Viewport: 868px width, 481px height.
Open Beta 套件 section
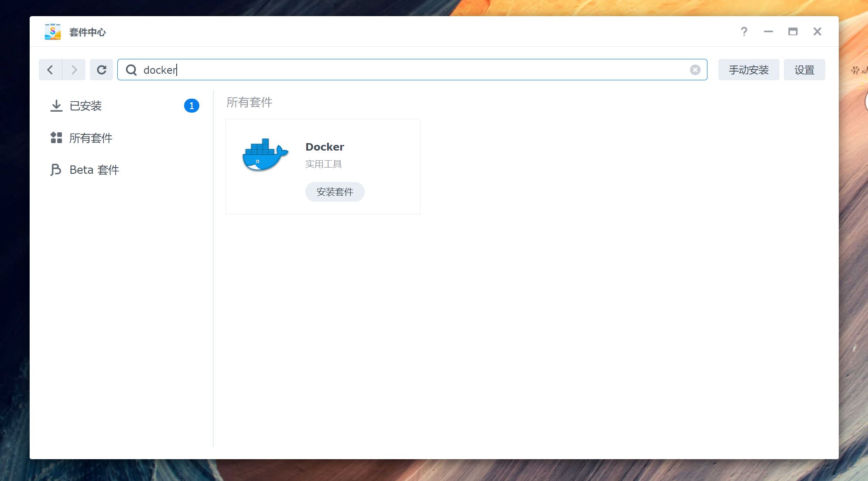(95, 170)
